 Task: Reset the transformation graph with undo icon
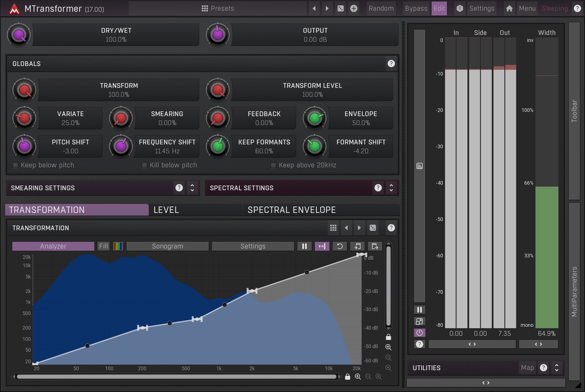[340, 246]
